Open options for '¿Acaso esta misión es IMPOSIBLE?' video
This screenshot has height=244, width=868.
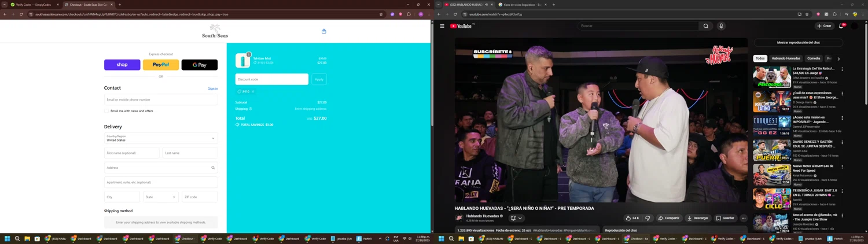click(x=842, y=118)
